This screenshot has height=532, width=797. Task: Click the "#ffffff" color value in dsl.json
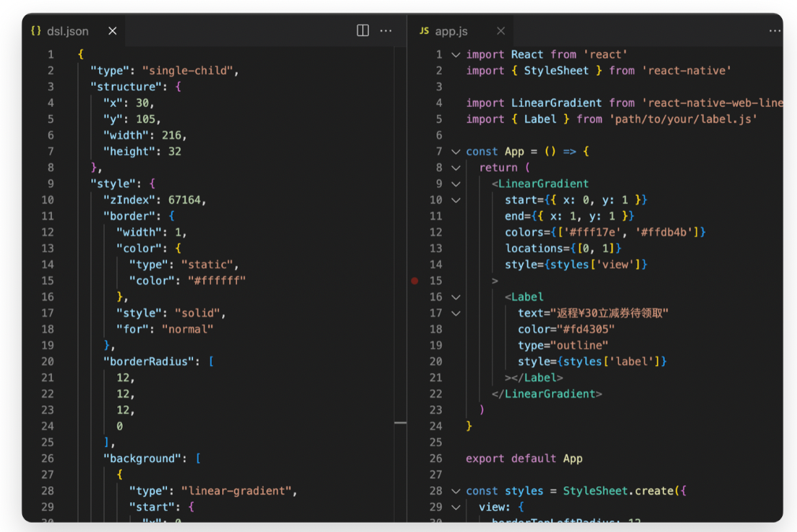coord(217,280)
